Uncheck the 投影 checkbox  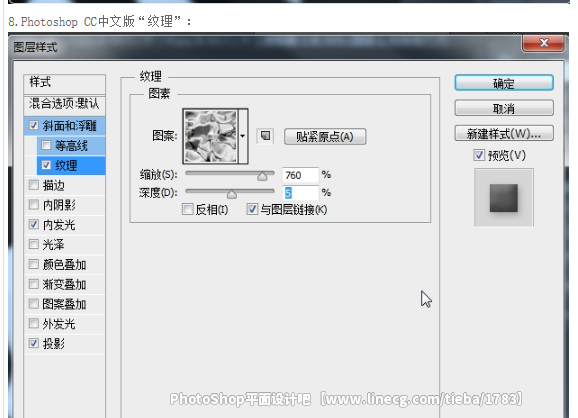coord(34,344)
